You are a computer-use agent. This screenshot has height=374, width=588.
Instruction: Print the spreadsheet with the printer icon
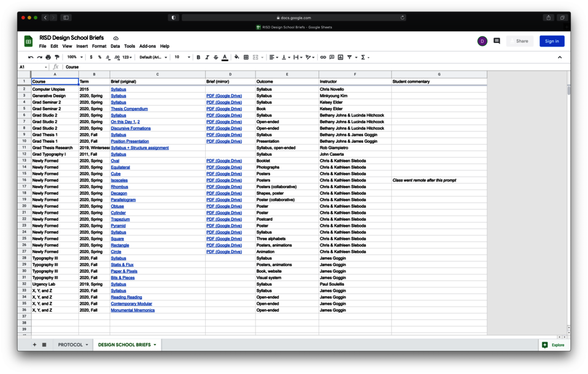click(x=48, y=57)
